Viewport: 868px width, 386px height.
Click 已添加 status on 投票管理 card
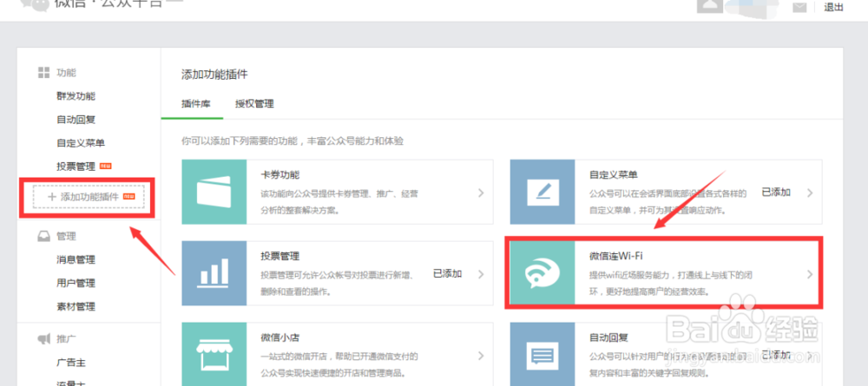pyautogui.click(x=447, y=274)
